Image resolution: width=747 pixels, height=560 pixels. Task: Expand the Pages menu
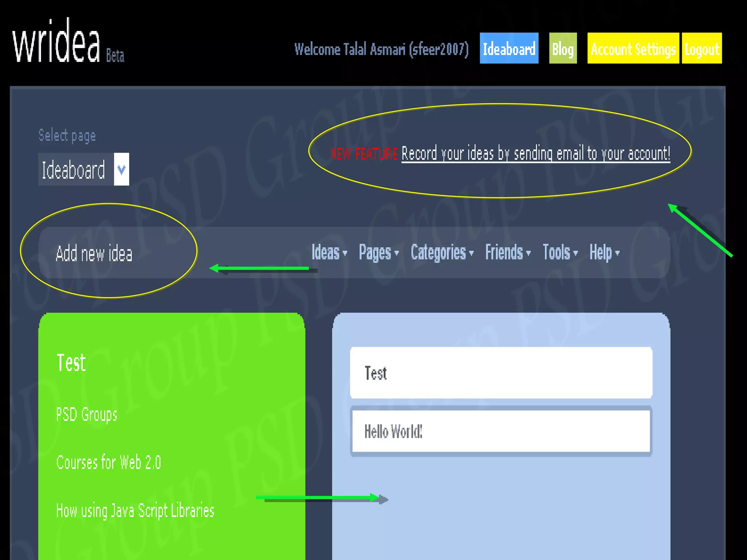click(378, 252)
